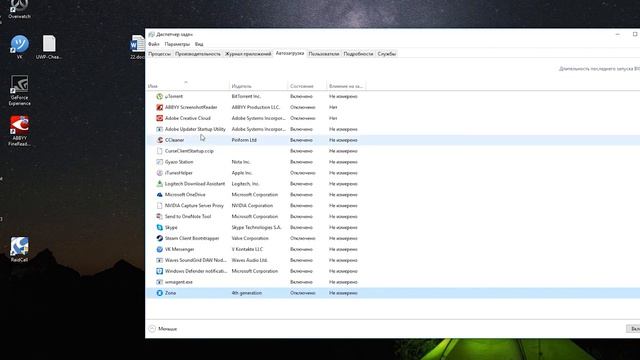Open the Файл menu
Image resolution: width=640 pixels, height=360 pixels.
click(154, 44)
